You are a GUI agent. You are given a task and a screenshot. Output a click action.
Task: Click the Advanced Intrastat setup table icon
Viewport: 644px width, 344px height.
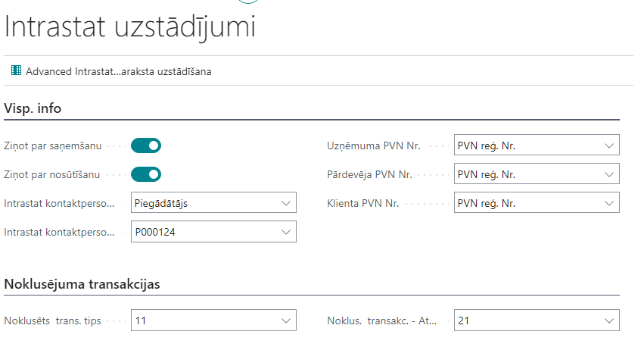16,71
